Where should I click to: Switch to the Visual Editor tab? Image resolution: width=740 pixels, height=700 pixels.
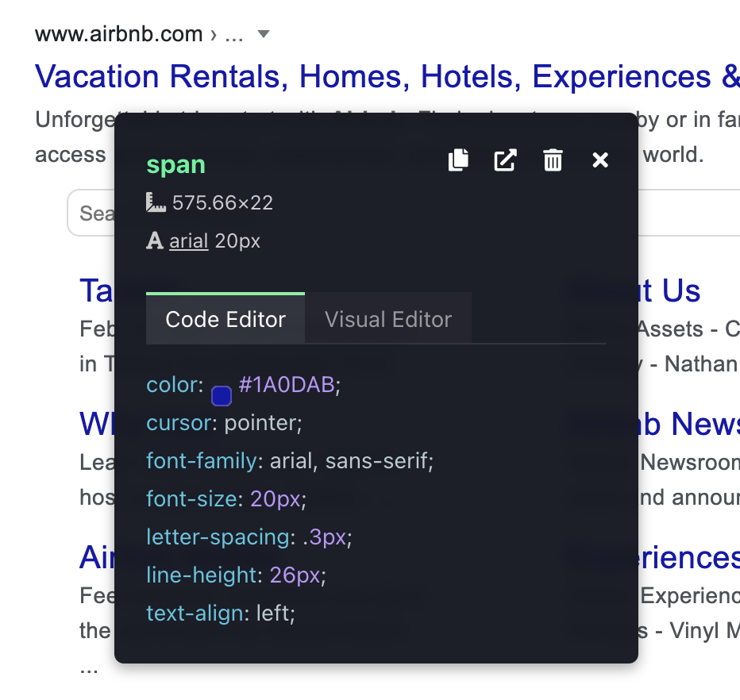tap(388, 319)
